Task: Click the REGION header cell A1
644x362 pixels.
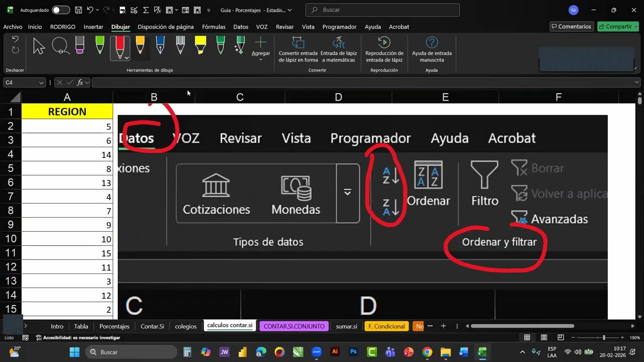Action: tap(67, 112)
